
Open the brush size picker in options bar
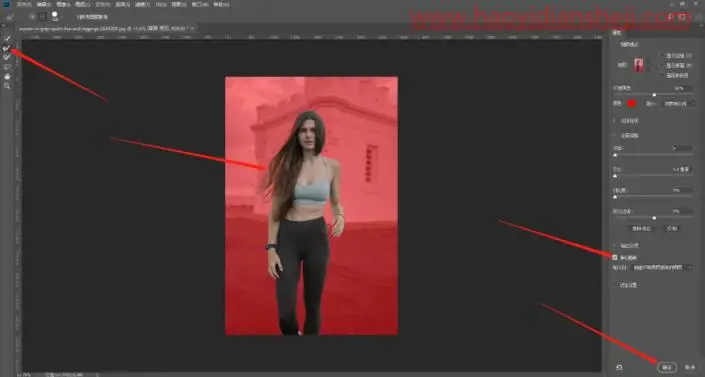pos(55,17)
